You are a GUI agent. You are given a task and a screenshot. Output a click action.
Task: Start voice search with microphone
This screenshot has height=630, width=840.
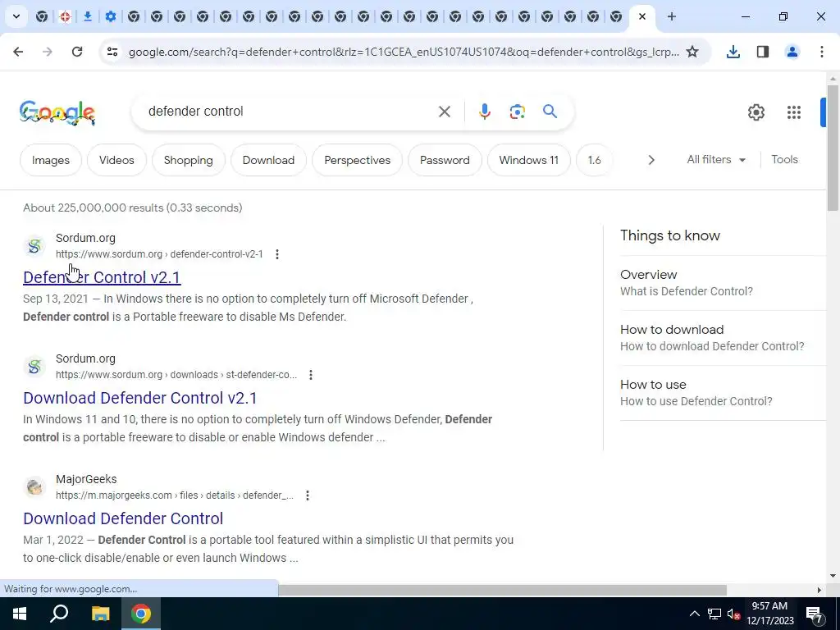484,112
